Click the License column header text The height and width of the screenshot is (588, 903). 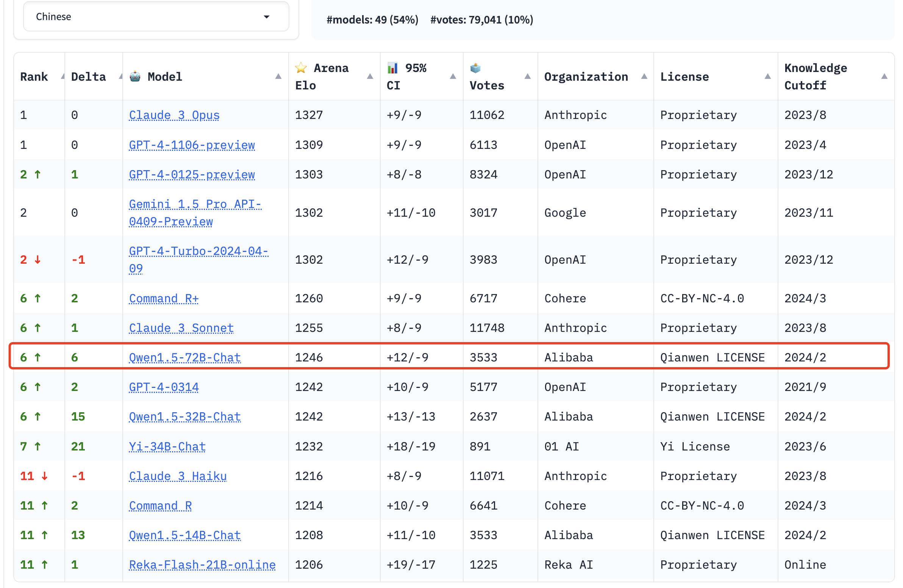684,77
